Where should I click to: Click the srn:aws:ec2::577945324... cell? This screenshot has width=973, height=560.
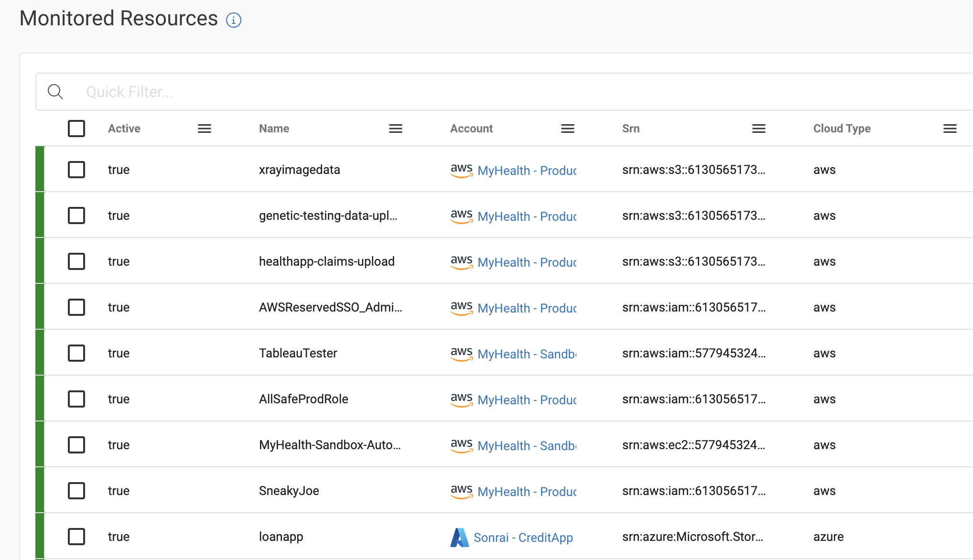point(693,445)
